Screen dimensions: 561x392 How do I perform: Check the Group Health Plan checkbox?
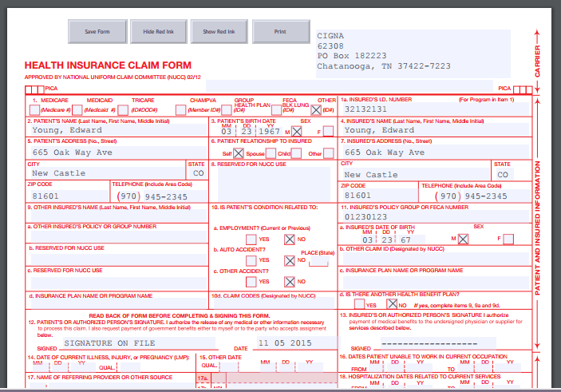[x=227, y=110]
